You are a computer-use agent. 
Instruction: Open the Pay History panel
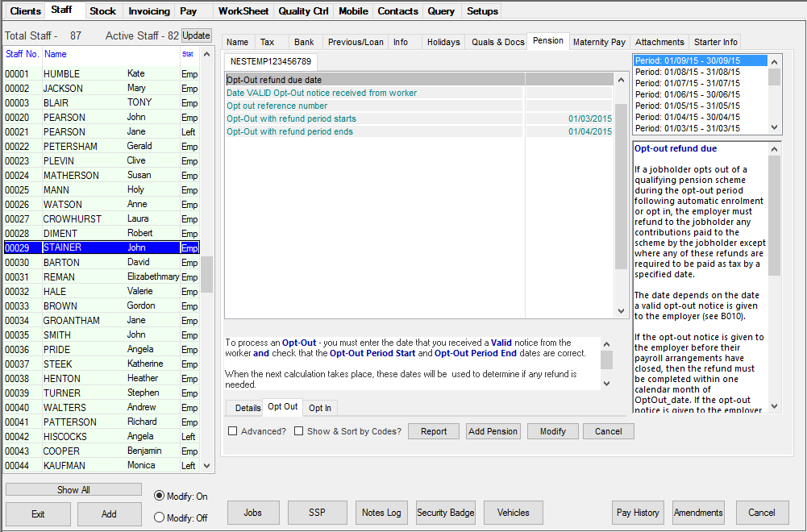[x=638, y=512]
